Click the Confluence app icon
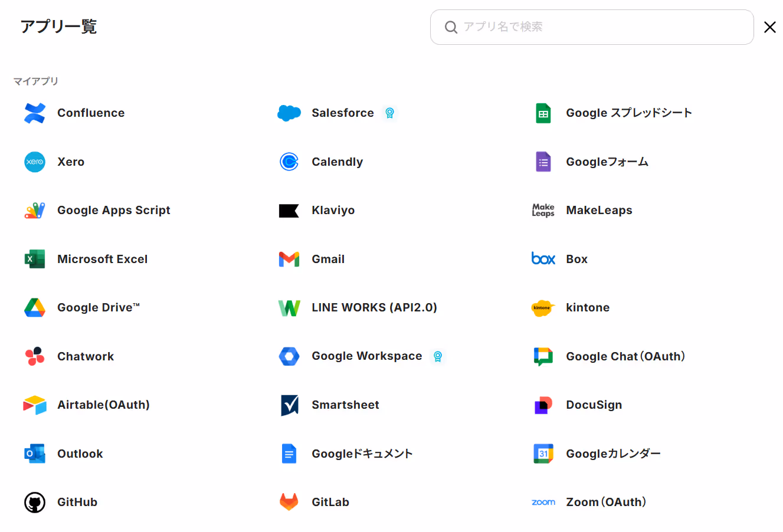This screenshot has height=532, width=783. click(x=35, y=113)
